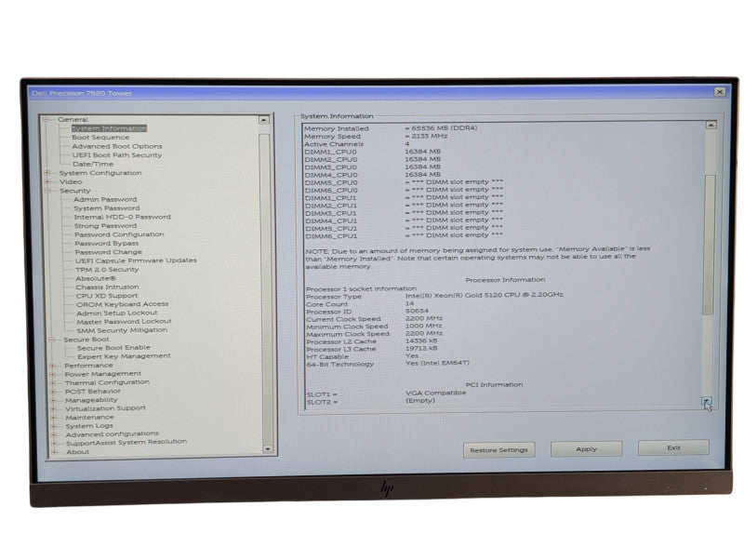The height and width of the screenshot is (560, 744).
Task: Expand the Advanced configurations node
Action: click(x=54, y=434)
